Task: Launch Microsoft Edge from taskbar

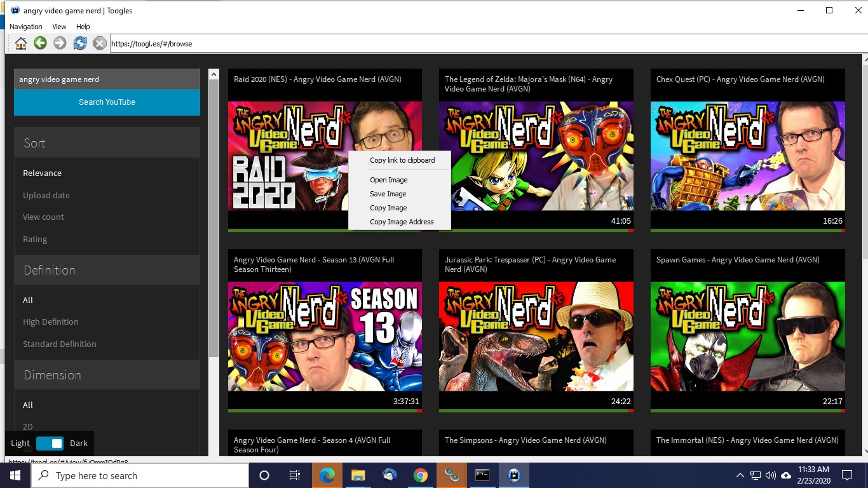Action: pyautogui.click(x=327, y=475)
